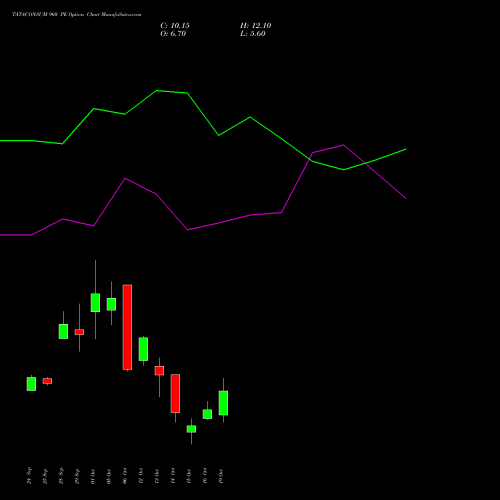Select the high value H: 12.10
This screenshot has width=500, height=500.
click(256, 26)
